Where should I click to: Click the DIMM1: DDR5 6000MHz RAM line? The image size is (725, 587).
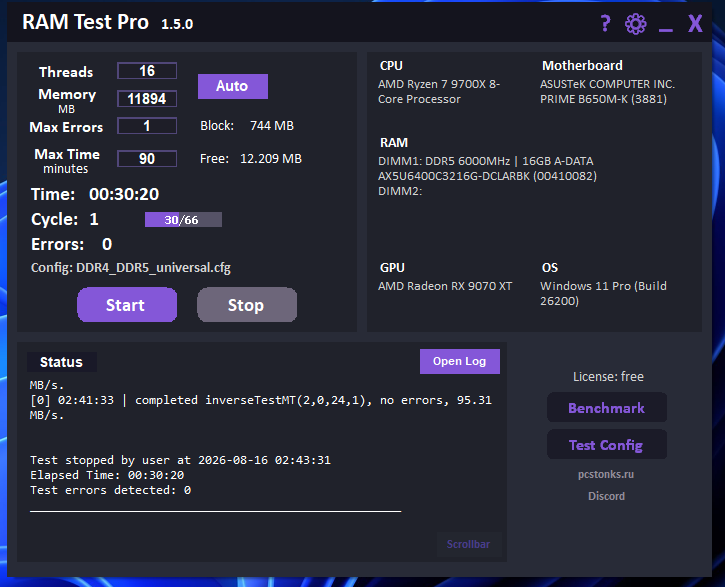tap(487, 168)
